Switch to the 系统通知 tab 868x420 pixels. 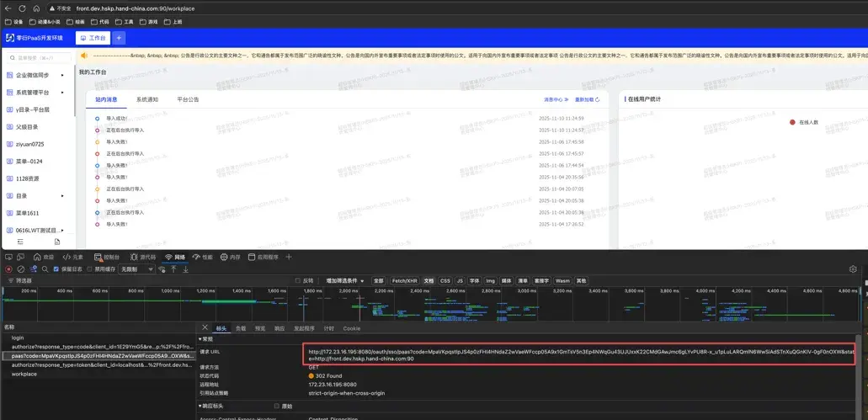tap(146, 99)
